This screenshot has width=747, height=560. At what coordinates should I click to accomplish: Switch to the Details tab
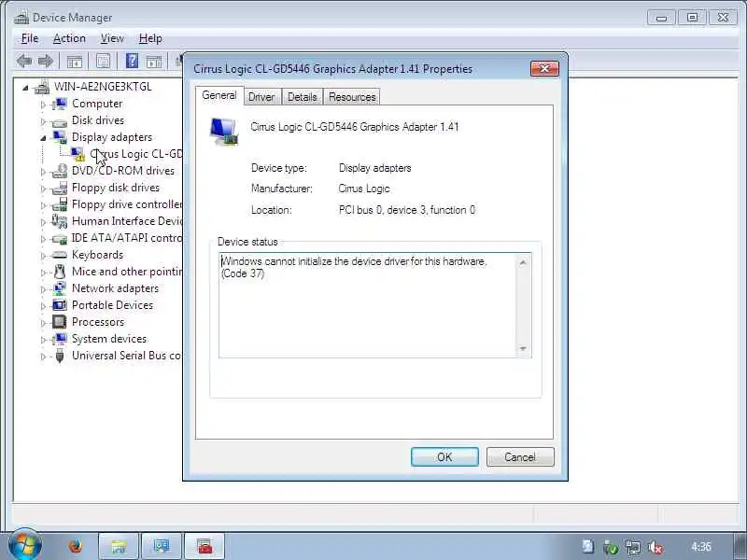point(302,97)
